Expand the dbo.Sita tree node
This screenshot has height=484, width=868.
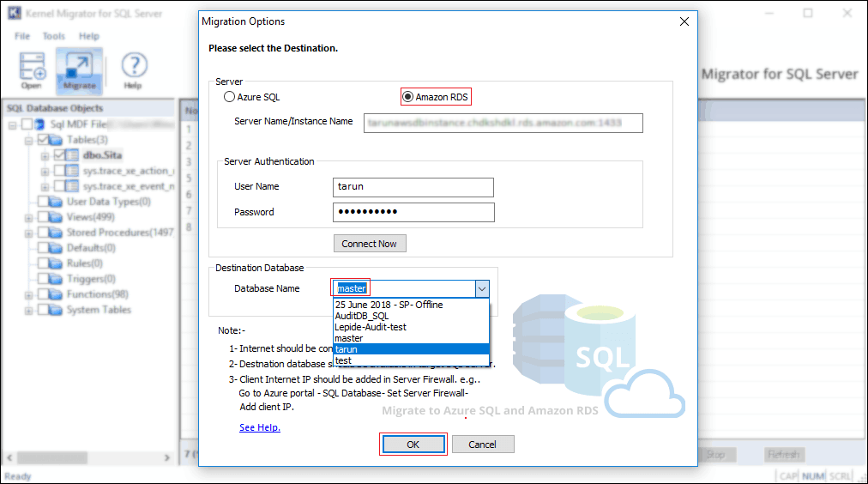point(45,157)
